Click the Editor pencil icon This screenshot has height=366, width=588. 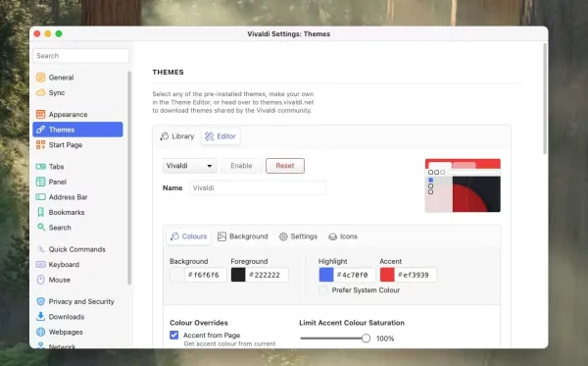click(x=209, y=136)
